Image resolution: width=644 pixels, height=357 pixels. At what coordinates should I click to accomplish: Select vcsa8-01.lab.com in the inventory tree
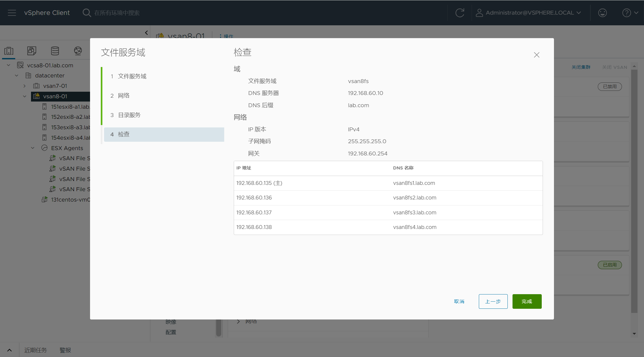point(50,65)
